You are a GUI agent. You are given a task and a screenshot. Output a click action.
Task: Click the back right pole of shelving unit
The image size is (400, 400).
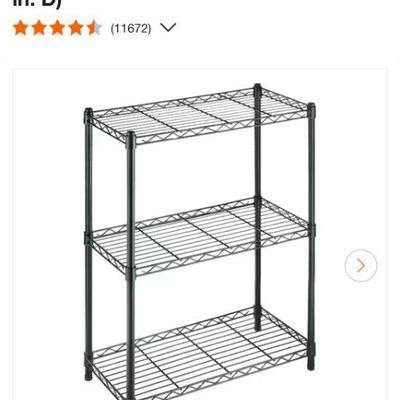pyautogui.click(x=257, y=207)
